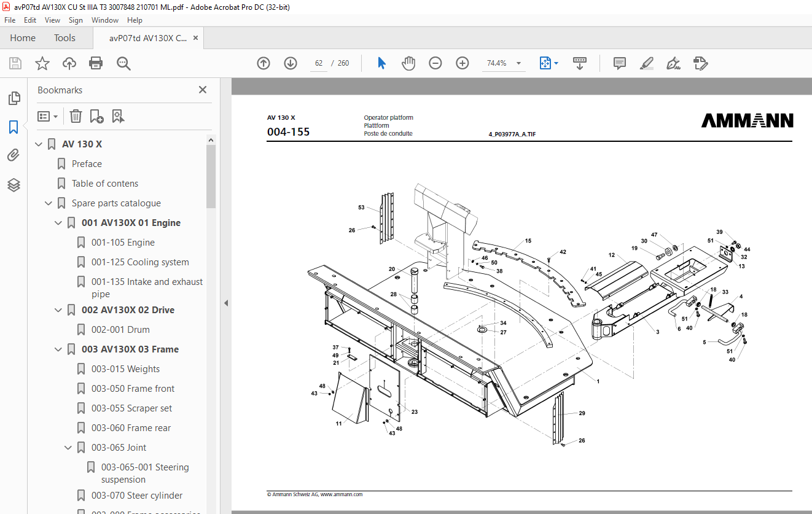The width and height of the screenshot is (812, 514).
Task: Collapse the Spare parts catalogue bookmark
Action: coord(49,203)
